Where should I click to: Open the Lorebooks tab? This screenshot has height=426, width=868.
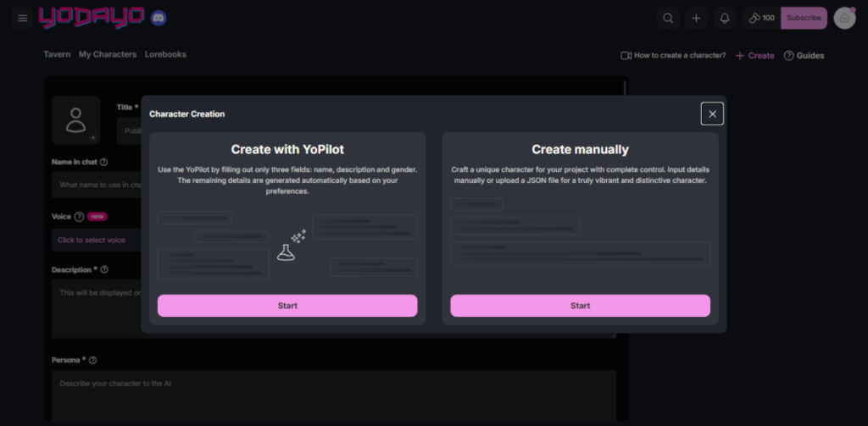point(165,54)
